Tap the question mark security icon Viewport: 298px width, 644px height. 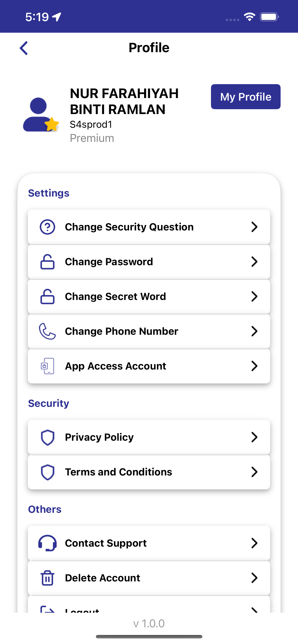(48, 227)
